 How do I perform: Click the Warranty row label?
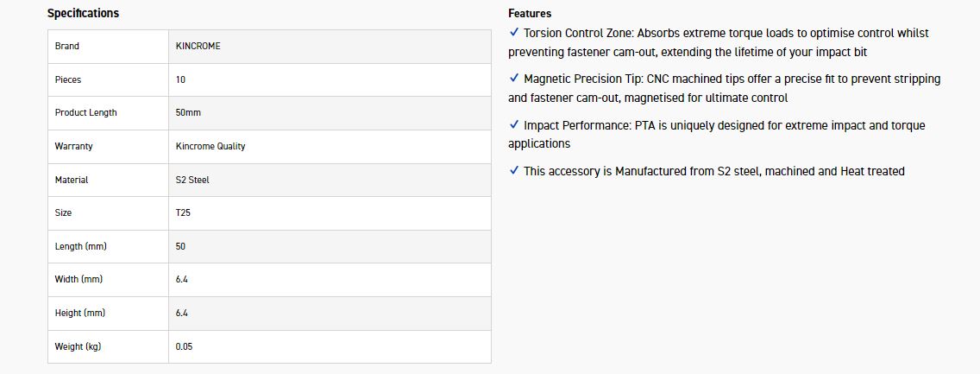click(x=73, y=146)
